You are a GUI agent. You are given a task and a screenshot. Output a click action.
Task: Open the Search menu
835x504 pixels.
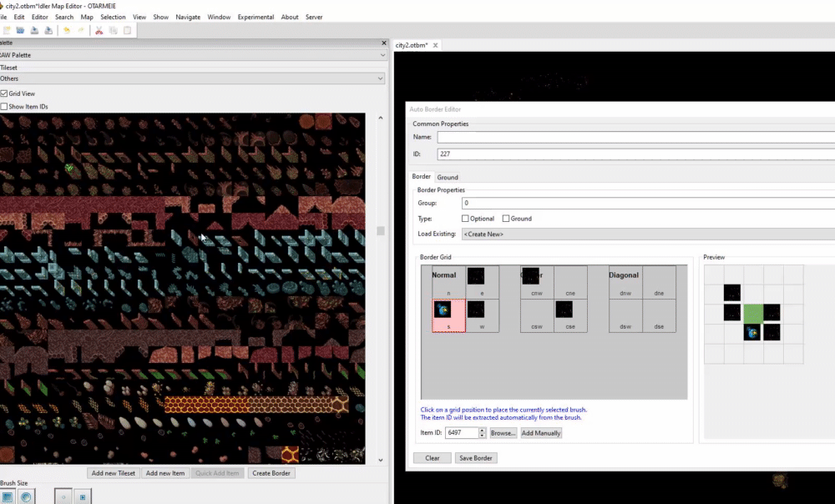pyautogui.click(x=64, y=17)
